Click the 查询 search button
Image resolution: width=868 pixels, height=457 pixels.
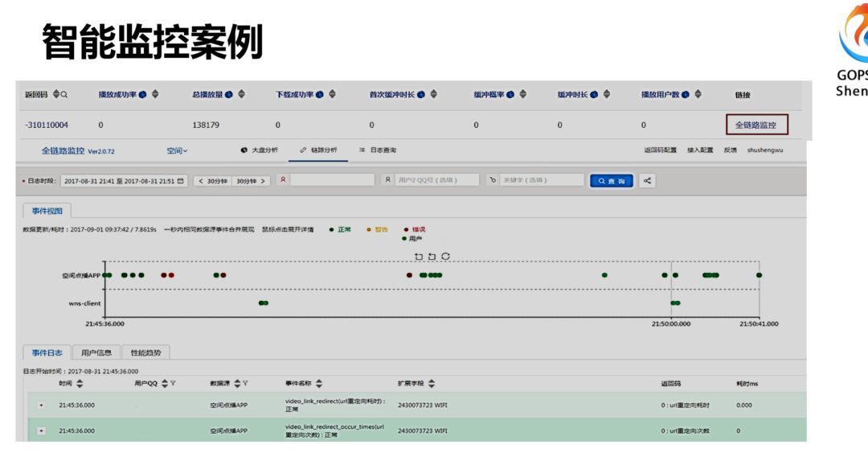click(612, 180)
